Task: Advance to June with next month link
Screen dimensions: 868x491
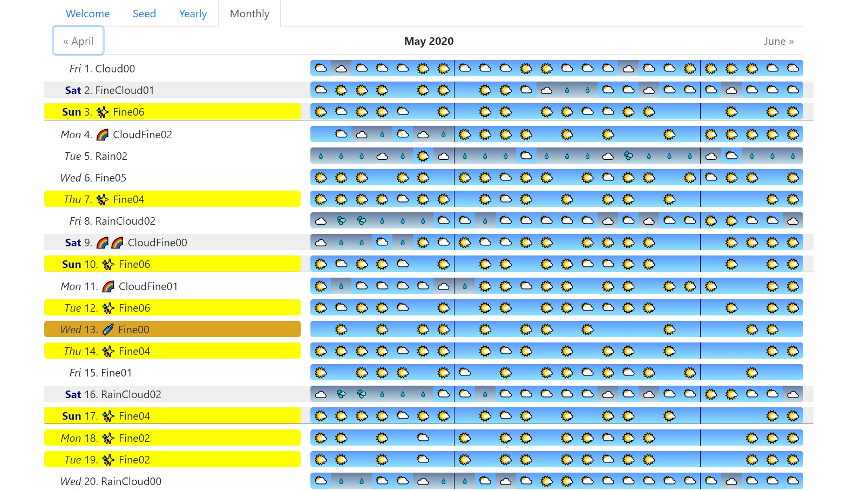Action: point(778,41)
